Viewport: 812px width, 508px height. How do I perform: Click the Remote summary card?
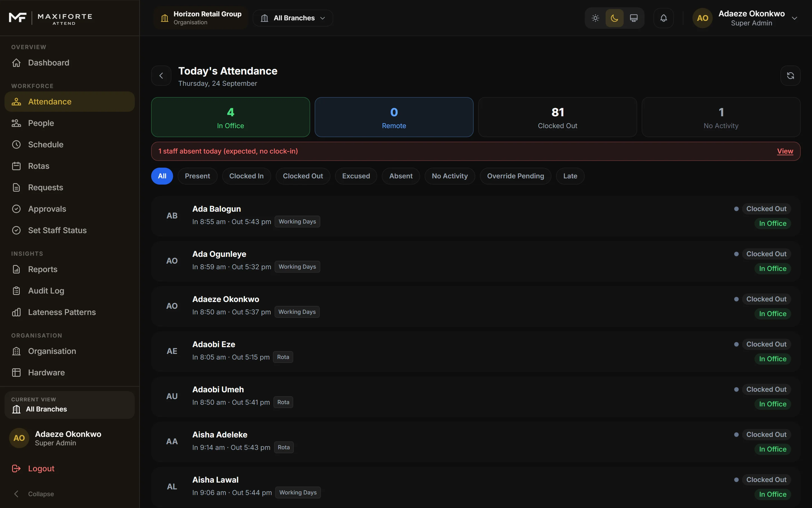pos(394,117)
